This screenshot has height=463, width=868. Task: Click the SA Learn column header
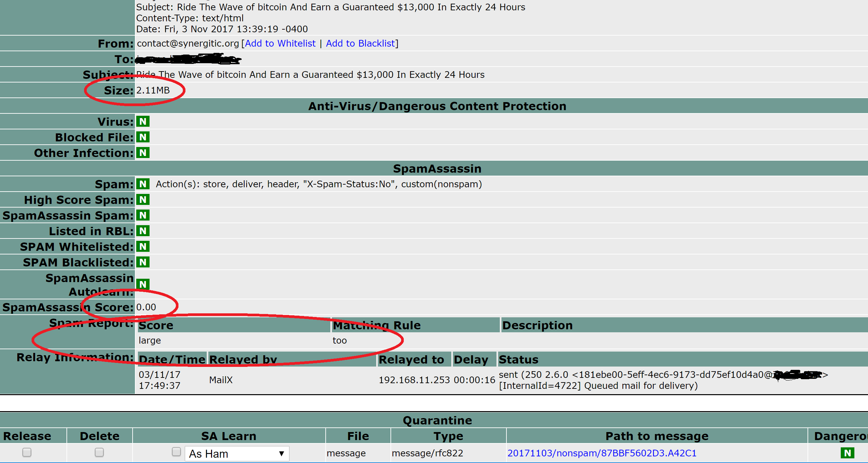(x=228, y=436)
